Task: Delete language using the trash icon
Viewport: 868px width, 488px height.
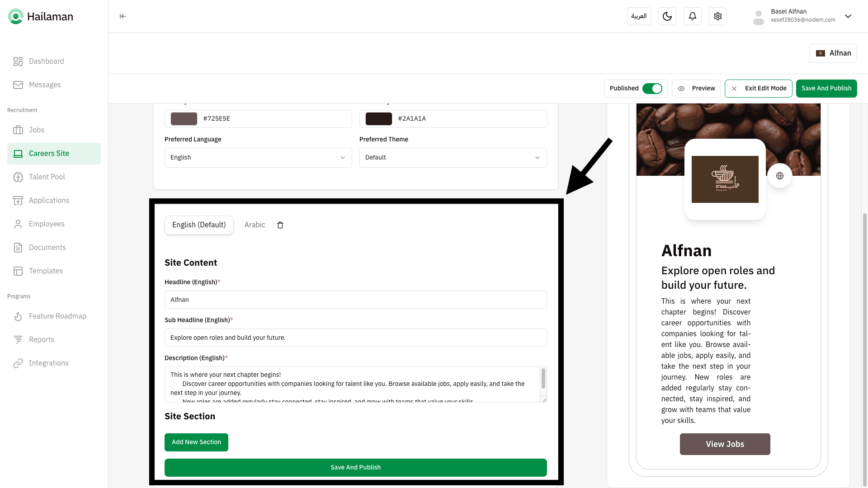Action: pyautogui.click(x=280, y=225)
